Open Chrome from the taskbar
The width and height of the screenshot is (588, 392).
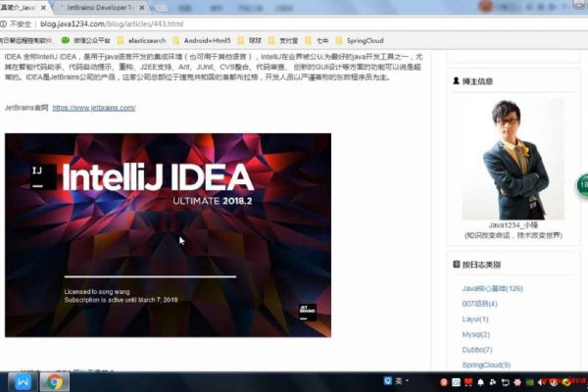(54, 382)
